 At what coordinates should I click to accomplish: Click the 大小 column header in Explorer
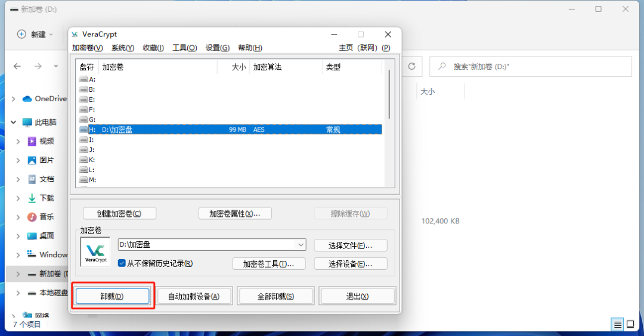[x=440, y=92]
